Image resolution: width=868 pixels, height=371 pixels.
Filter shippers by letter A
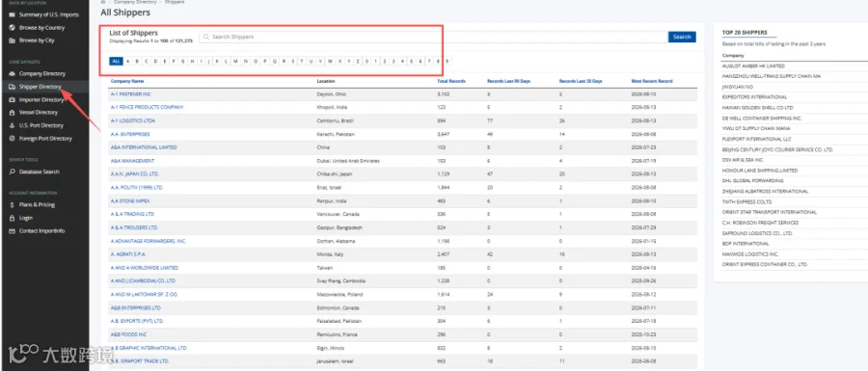pos(128,62)
